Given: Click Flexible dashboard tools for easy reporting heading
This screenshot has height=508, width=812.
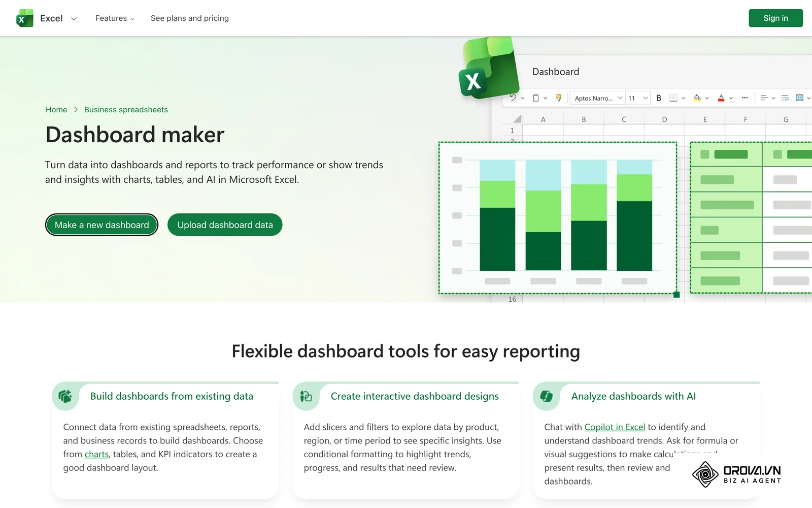Looking at the screenshot, I should [x=406, y=351].
